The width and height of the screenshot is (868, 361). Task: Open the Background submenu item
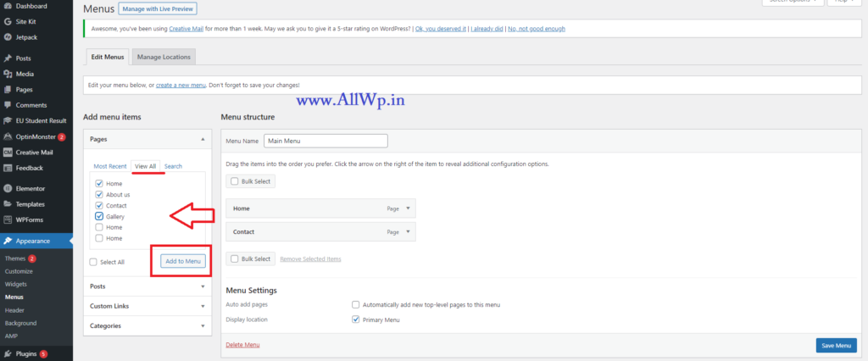pyautogui.click(x=20, y=323)
